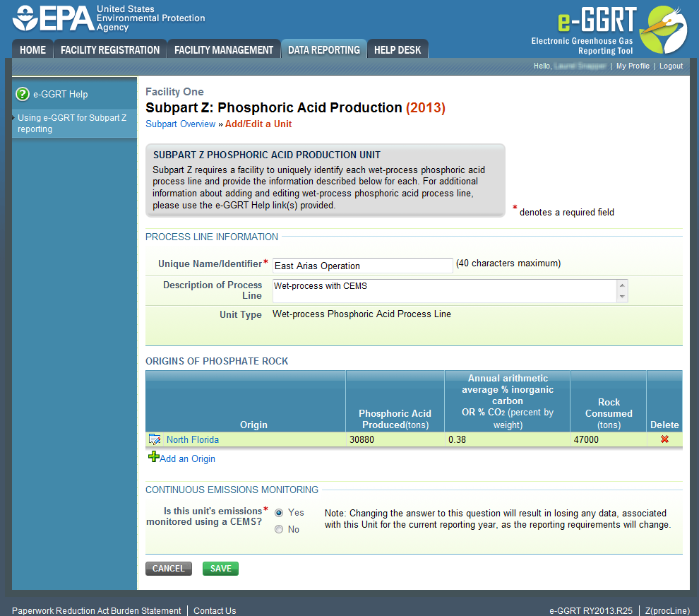Follow the Subpart Overview link
The image size is (699, 616).
[180, 124]
